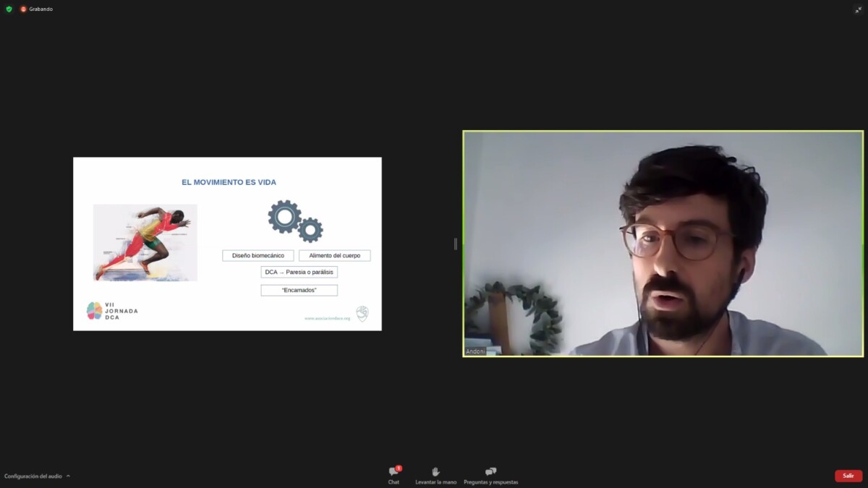Expand audio options caret beside Configuración del audio

(68, 476)
